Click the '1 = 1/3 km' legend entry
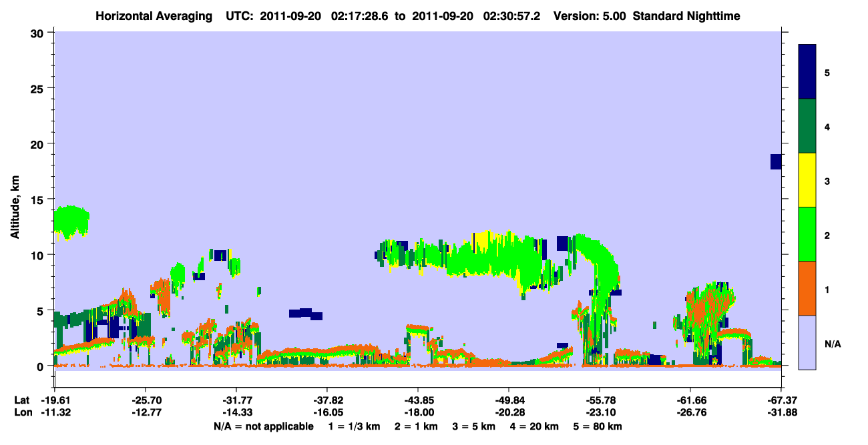This screenshot has height=445, width=868. [x=355, y=426]
